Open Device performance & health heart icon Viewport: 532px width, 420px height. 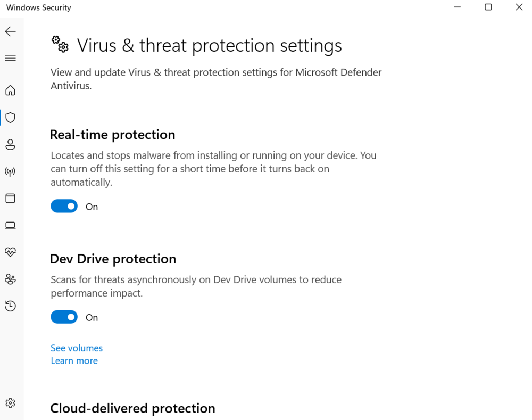point(11,252)
